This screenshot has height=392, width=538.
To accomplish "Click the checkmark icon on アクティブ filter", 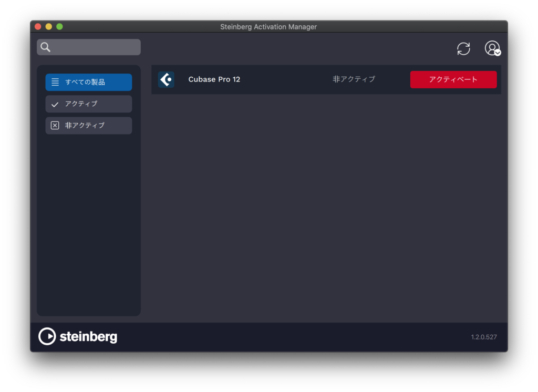I will [x=55, y=104].
